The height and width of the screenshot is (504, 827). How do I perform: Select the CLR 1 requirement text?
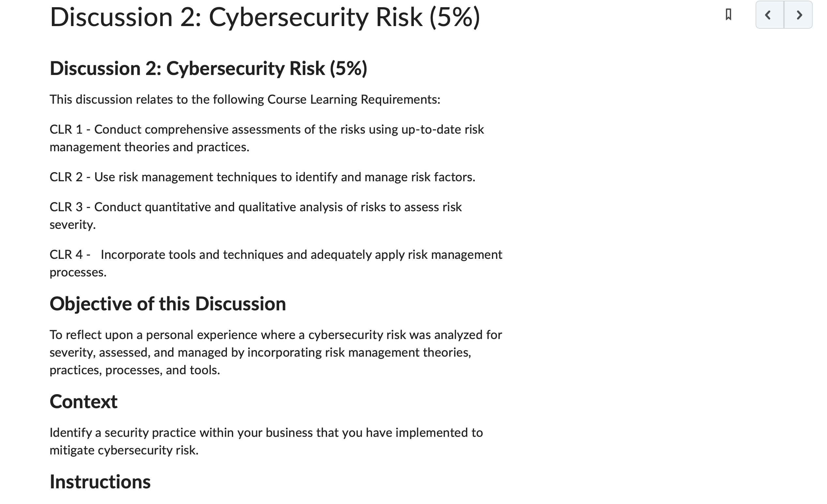coord(267,138)
